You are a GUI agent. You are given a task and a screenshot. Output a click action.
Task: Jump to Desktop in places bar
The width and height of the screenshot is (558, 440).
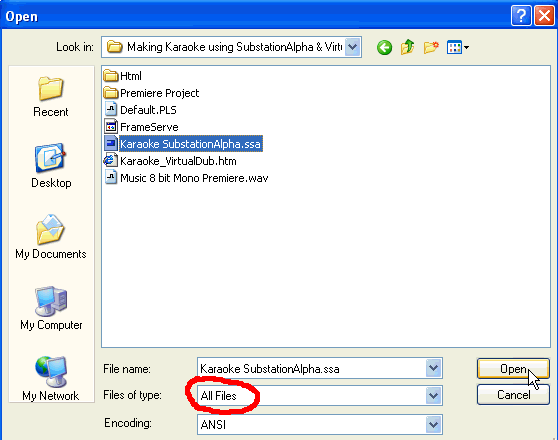click(x=51, y=166)
